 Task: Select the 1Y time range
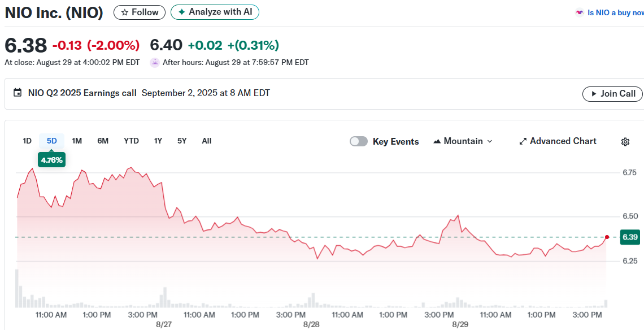158,141
